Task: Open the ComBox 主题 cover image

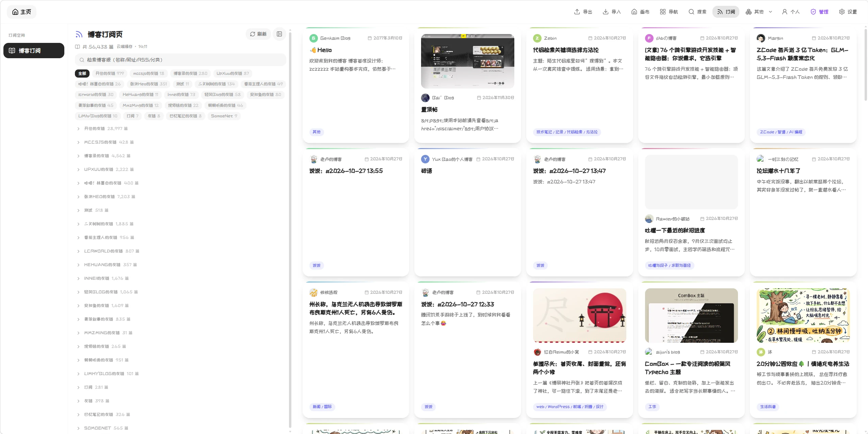Action: click(x=691, y=316)
